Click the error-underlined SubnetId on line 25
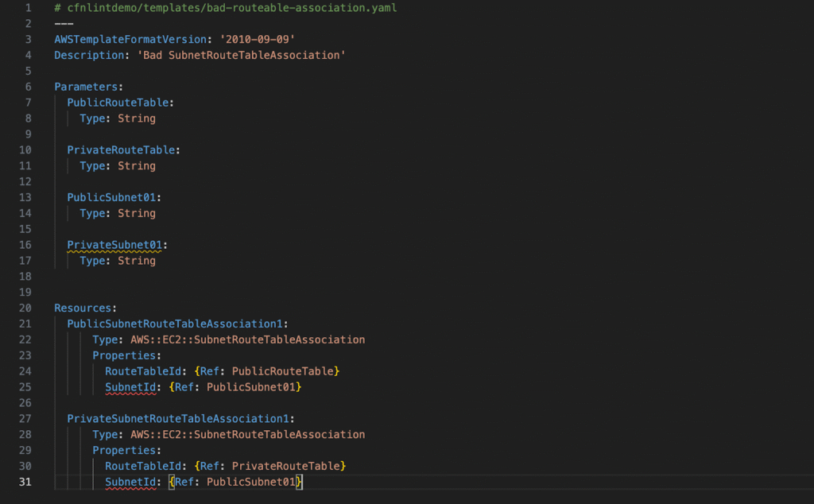Viewport: 814px width, 504px height. pyautogui.click(x=130, y=387)
